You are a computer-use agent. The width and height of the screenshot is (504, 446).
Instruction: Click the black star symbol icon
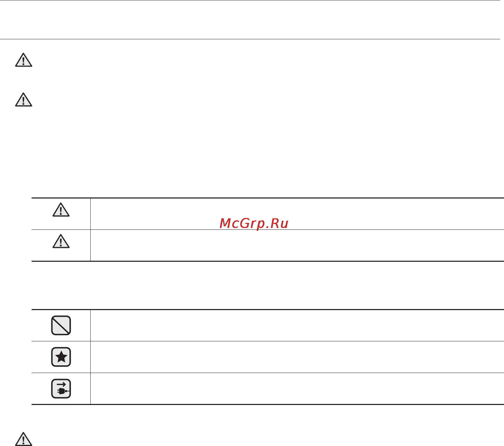61,357
